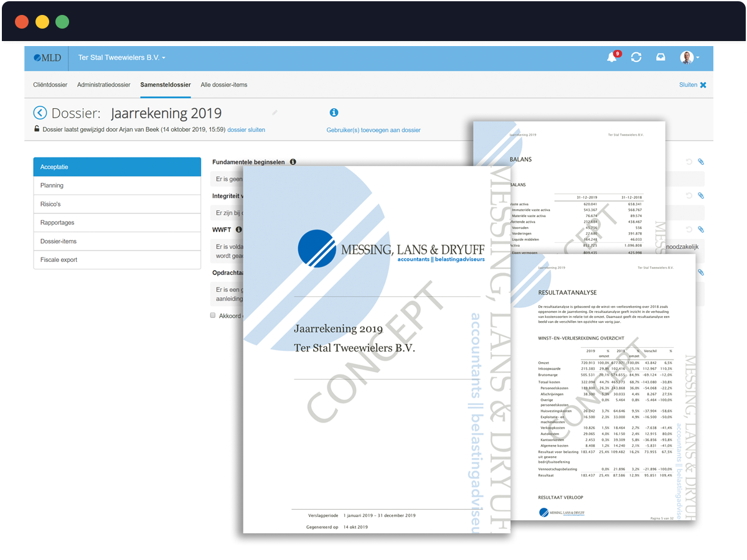The height and width of the screenshot is (560, 747).
Task: Open the BALANS report page preview
Action: [569, 187]
